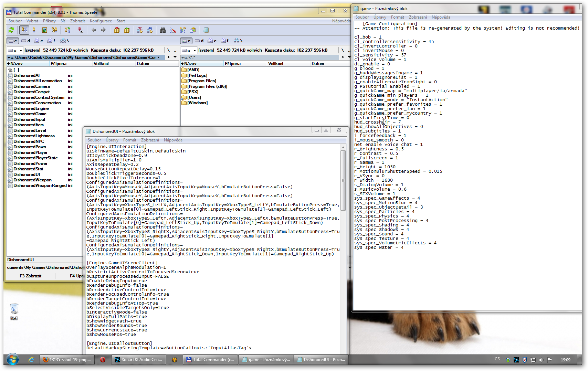The height and width of the screenshot is (371, 588).
Task: Open network neighborhood in right drive bar
Action: 238,41
